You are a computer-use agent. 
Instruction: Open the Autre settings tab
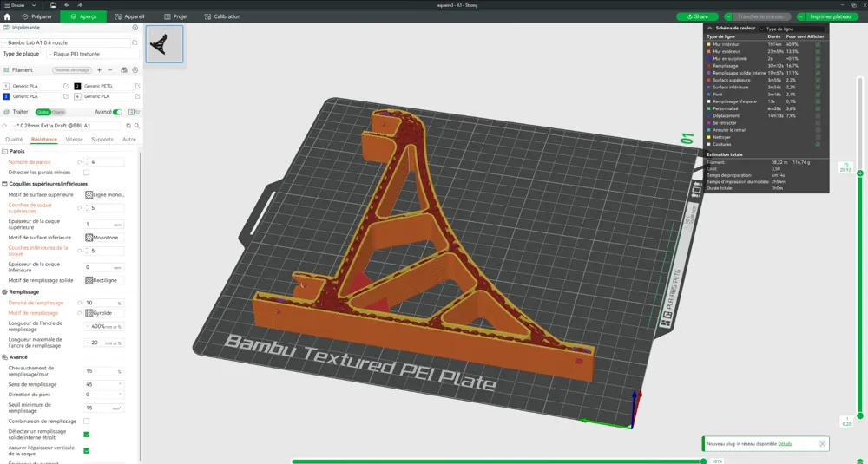pyautogui.click(x=129, y=140)
